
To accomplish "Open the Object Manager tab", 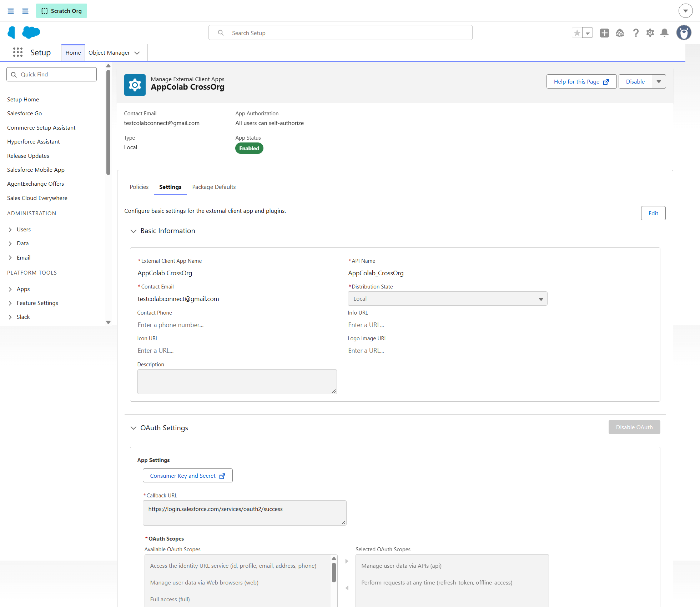I will tap(109, 52).
